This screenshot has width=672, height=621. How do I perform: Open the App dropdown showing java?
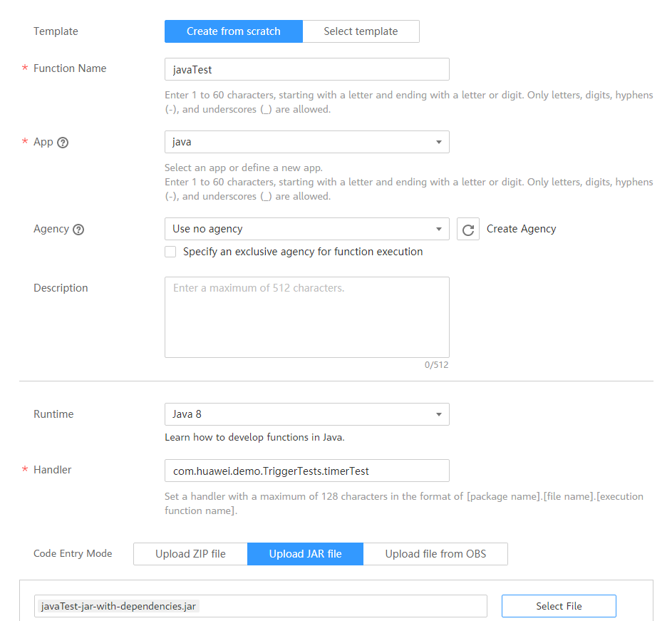(x=306, y=142)
